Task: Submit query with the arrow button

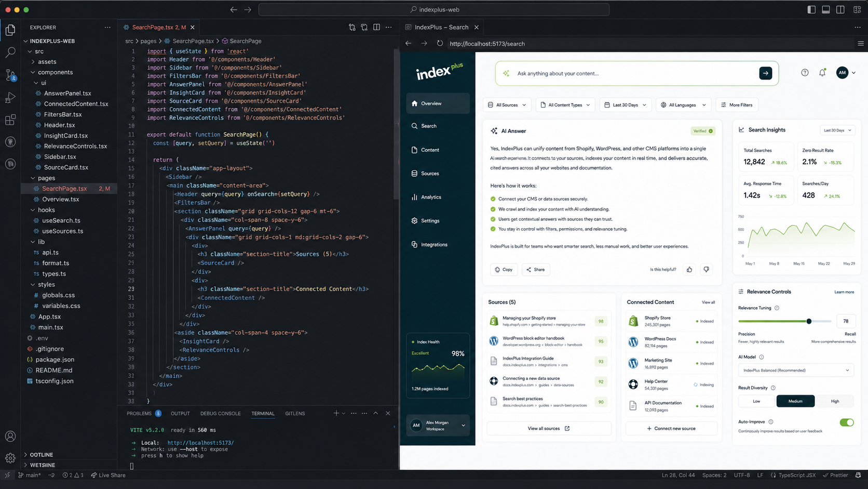Action: (x=766, y=73)
